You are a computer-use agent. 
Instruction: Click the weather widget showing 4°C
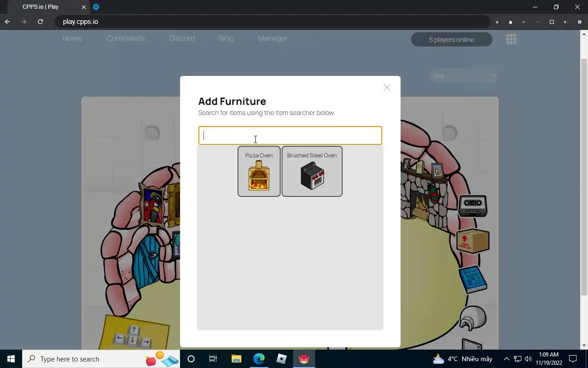pos(463,359)
